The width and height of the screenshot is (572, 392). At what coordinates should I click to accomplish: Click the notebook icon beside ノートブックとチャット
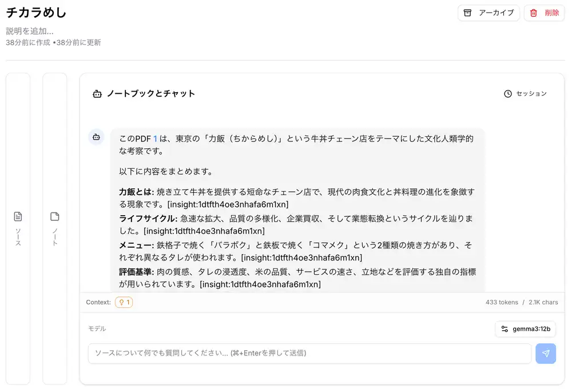(97, 93)
